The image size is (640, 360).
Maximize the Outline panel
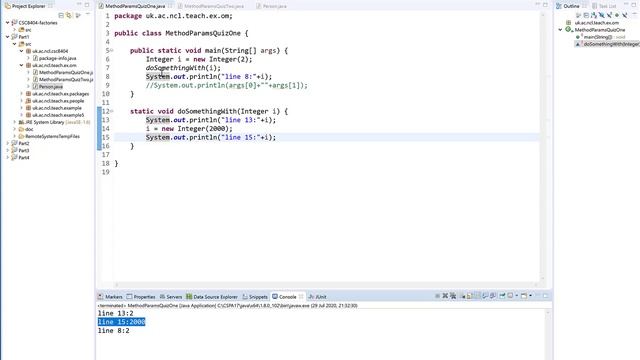(x=634, y=4)
